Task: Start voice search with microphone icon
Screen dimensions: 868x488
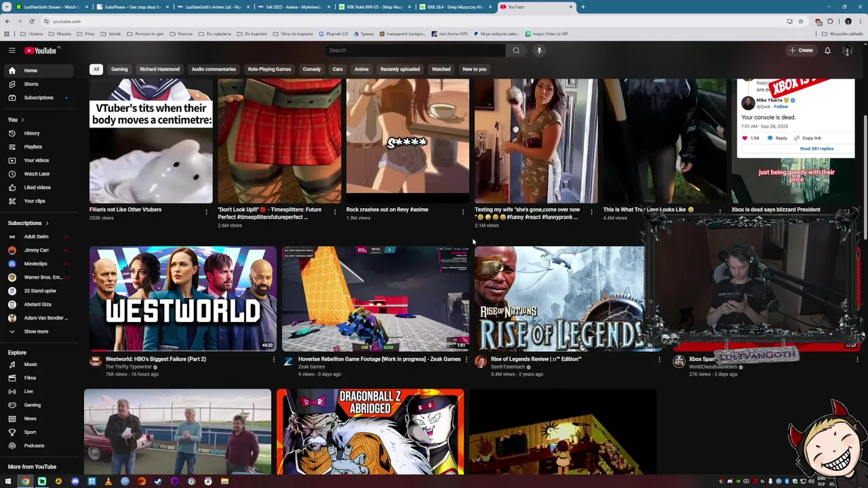Action: pos(539,50)
